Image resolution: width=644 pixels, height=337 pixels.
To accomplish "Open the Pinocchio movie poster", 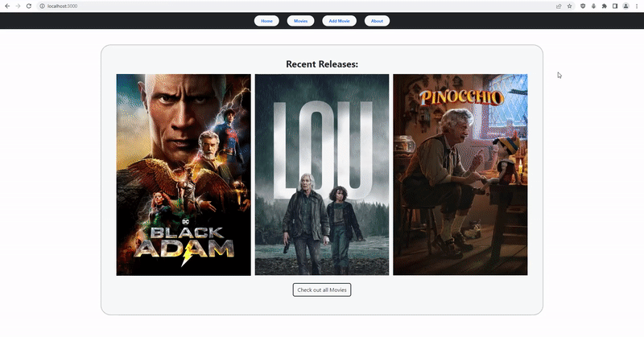I will (460, 175).
